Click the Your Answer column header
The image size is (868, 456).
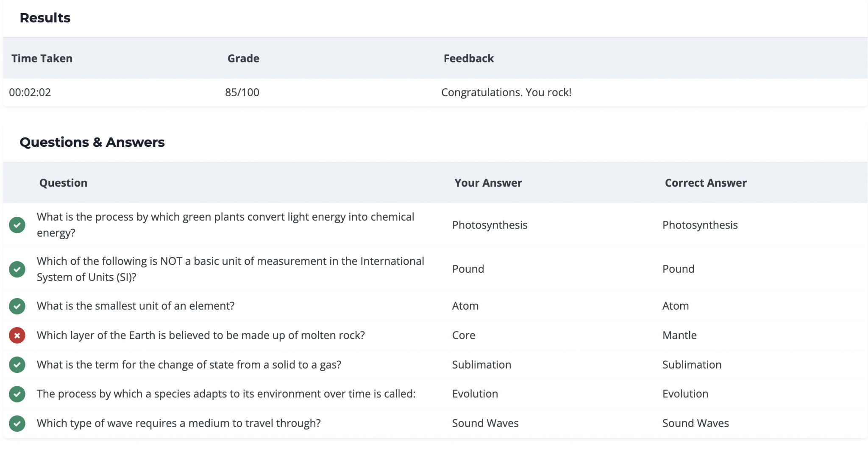point(488,183)
